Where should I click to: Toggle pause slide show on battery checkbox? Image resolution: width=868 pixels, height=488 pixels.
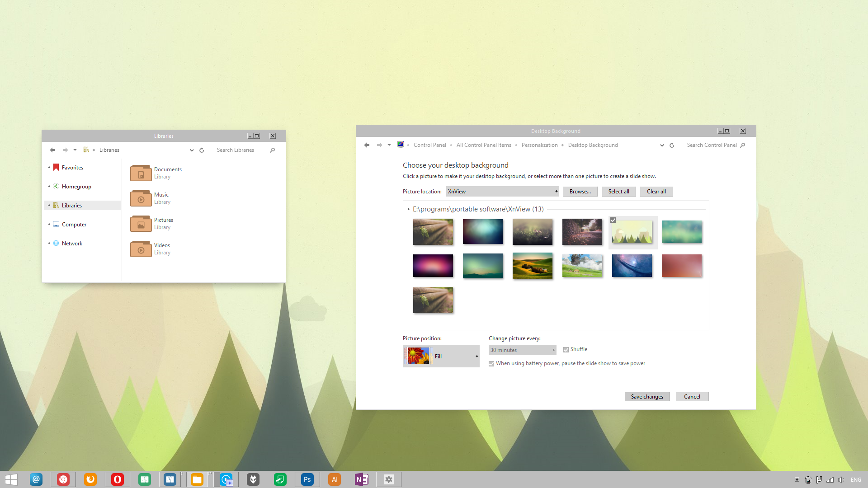(x=491, y=364)
